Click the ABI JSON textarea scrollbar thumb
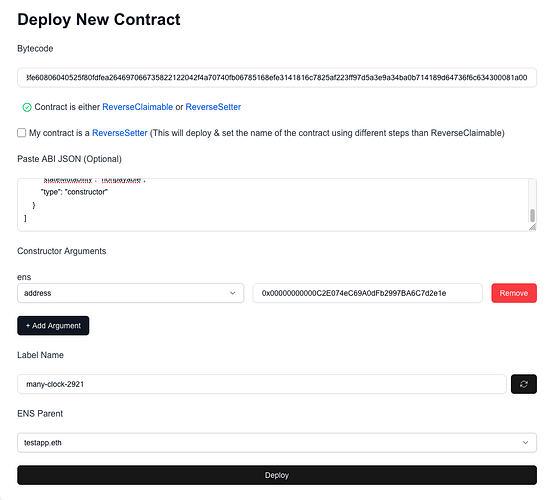Screen dimensions: 551x500 click(x=533, y=215)
